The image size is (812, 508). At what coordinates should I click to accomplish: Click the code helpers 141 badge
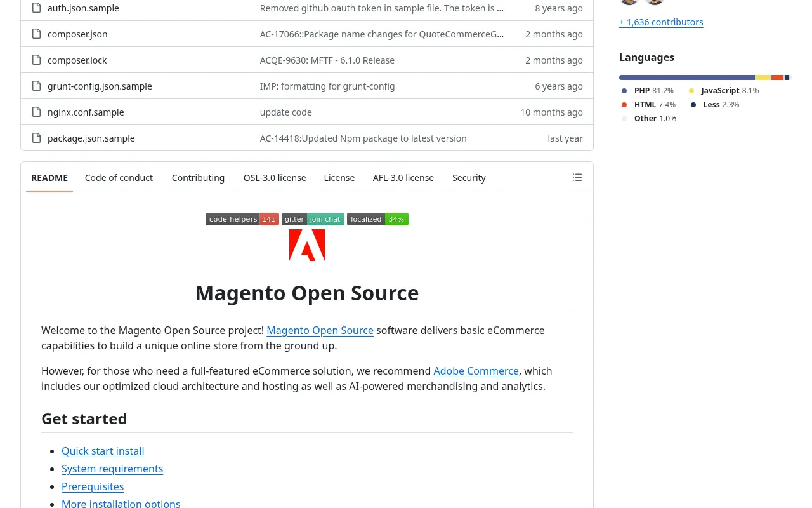(x=242, y=219)
